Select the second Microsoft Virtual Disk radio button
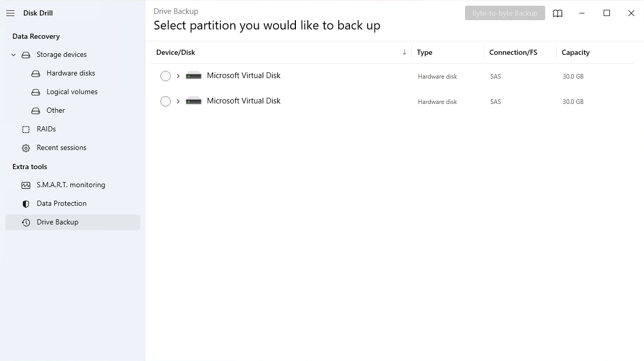The image size is (644, 361). tap(166, 101)
